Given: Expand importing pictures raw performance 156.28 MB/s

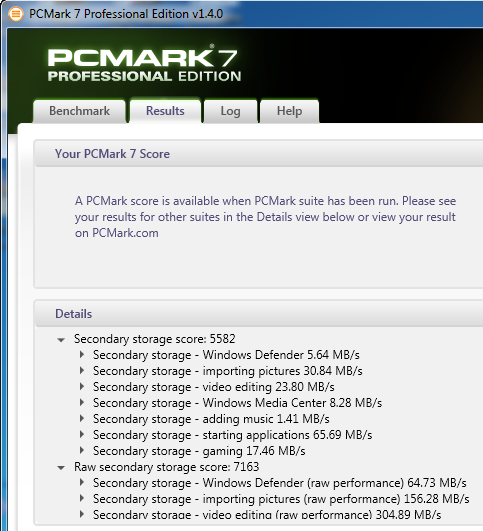Looking at the screenshot, I should 82,498.
